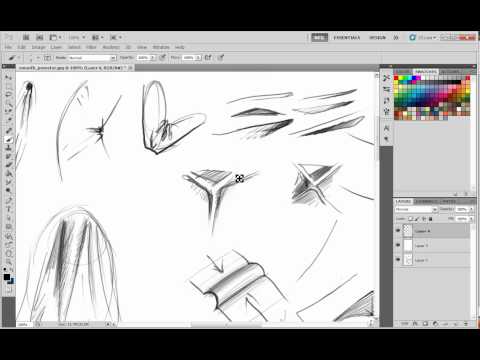Select the Lasso tool
This screenshot has width=480, height=360.
click(x=9, y=95)
